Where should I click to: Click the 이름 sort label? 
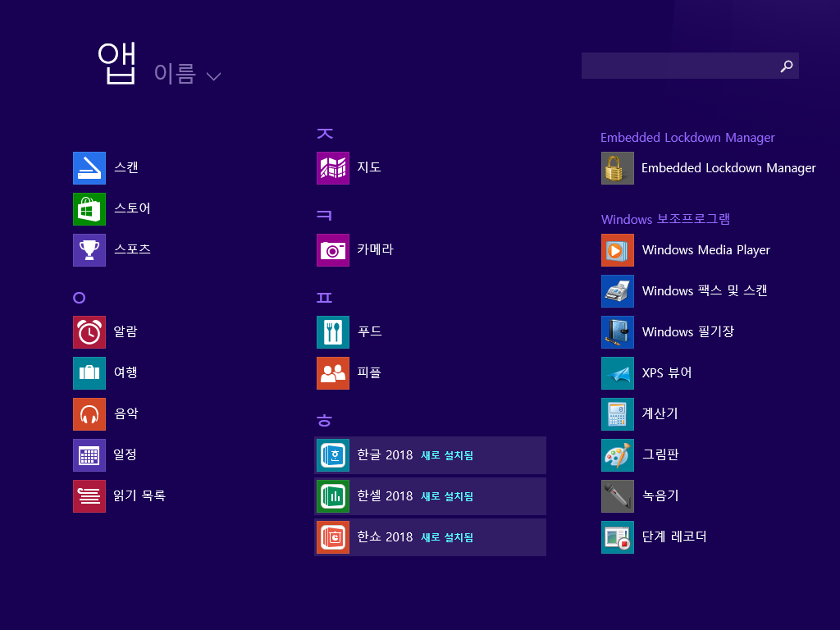(175, 73)
